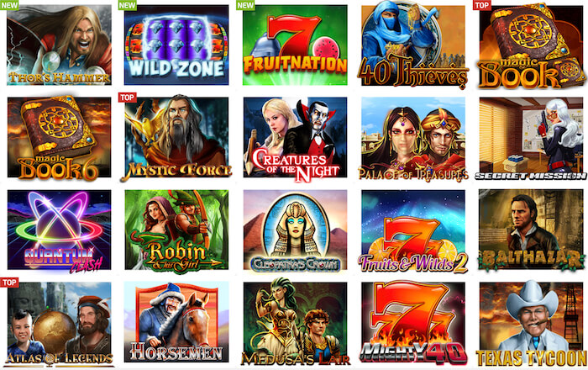This screenshot has height=370, width=588.
Task: Launch the Medusa's Lair game
Action: tap(295, 323)
